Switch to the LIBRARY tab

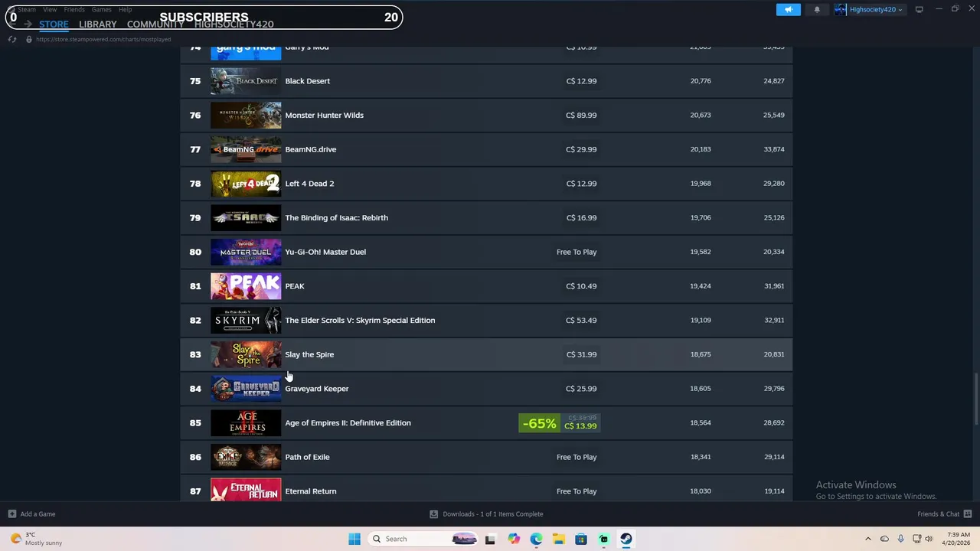98,24
